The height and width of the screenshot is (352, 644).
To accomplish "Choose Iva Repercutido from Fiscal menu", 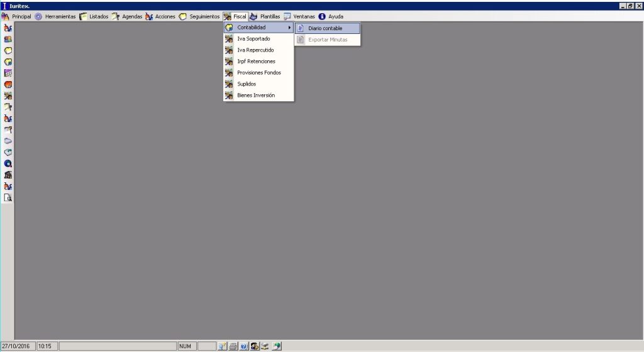I will pos(255,50).
